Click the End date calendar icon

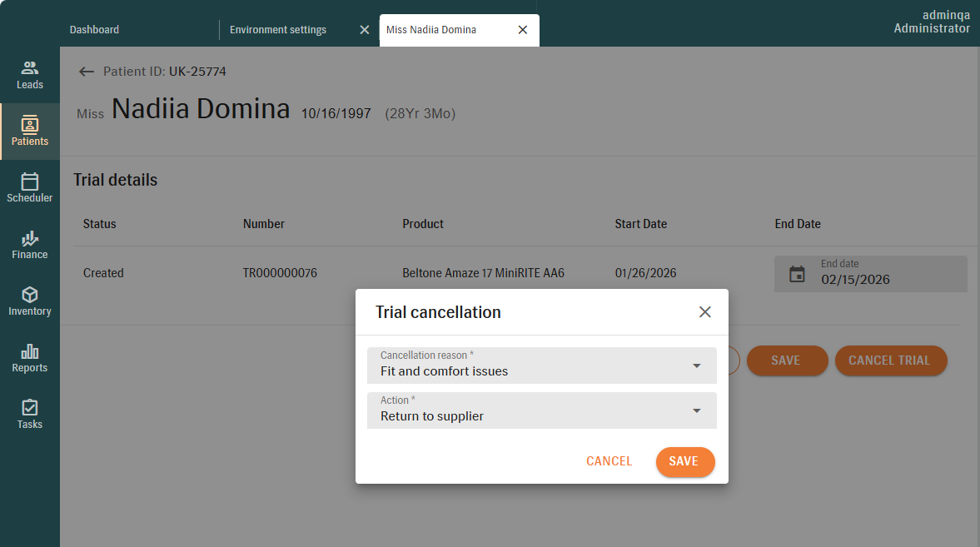(x=797, y=274)
